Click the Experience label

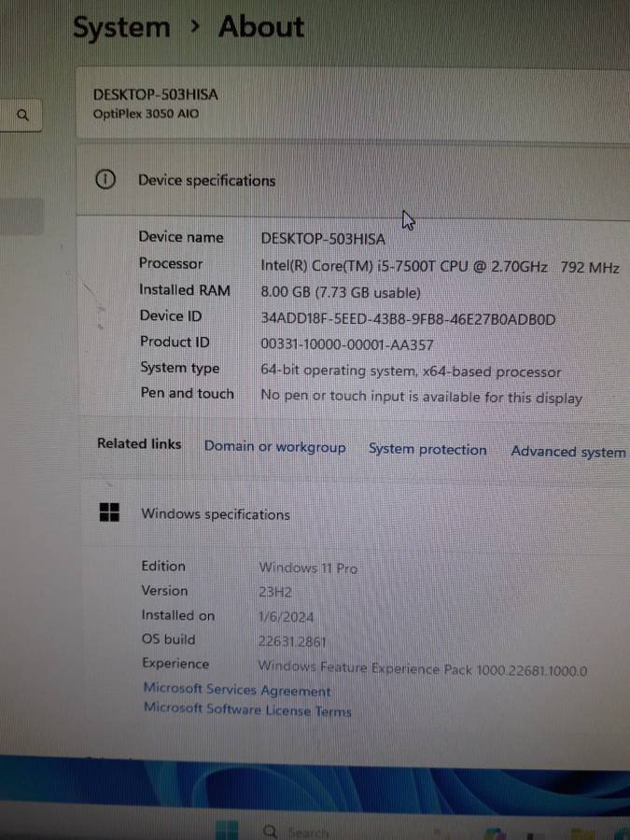[175, 664]
